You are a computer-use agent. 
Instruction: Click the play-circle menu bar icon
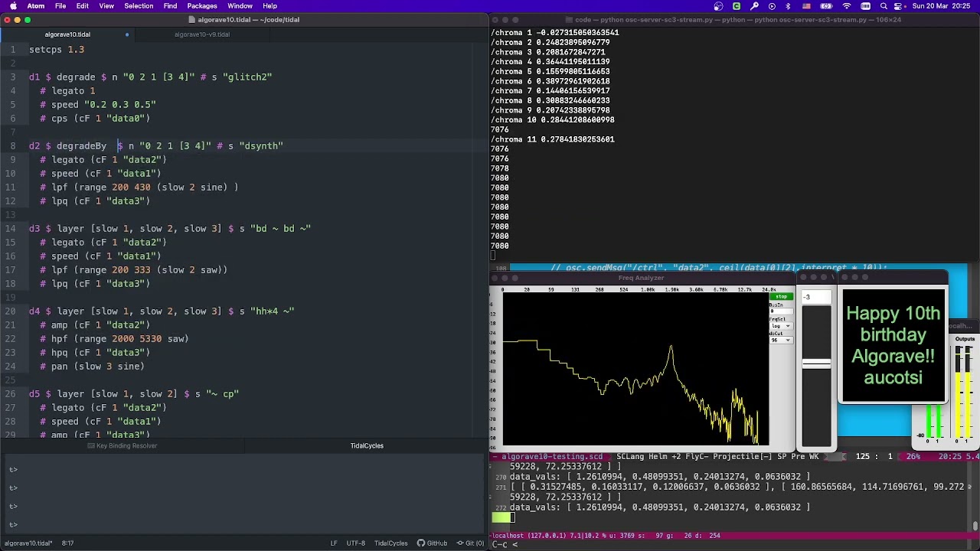point(772,6)
